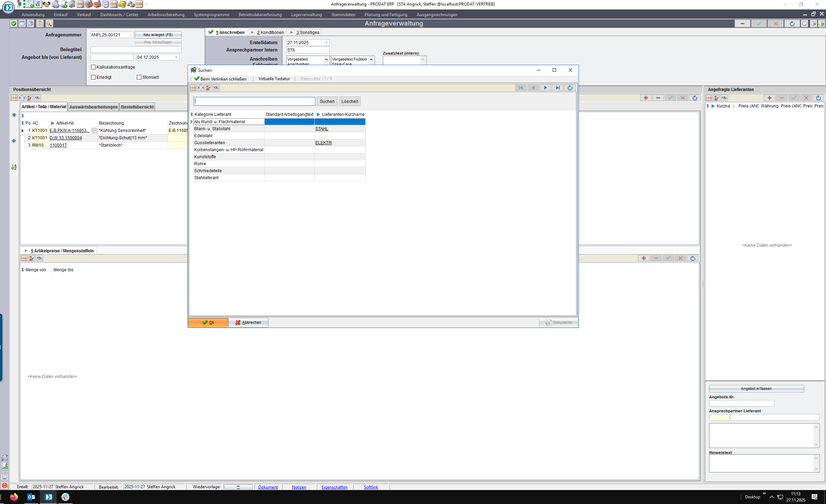This screenshot has height=504, width=826.
Task: Open the Angebot bis date picker dropdown
Action: click(x=176, y=57)
